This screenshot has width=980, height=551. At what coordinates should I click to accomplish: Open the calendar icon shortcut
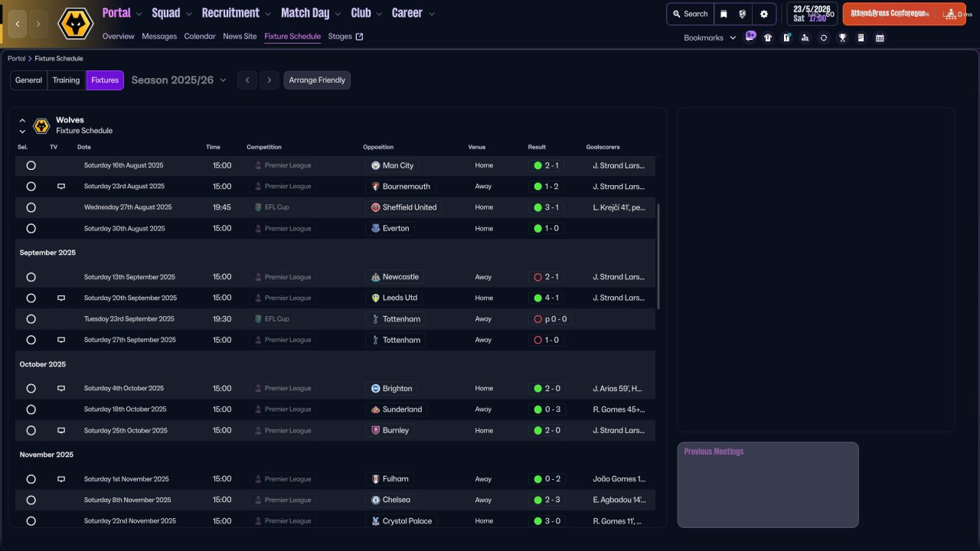coord(880,37)
